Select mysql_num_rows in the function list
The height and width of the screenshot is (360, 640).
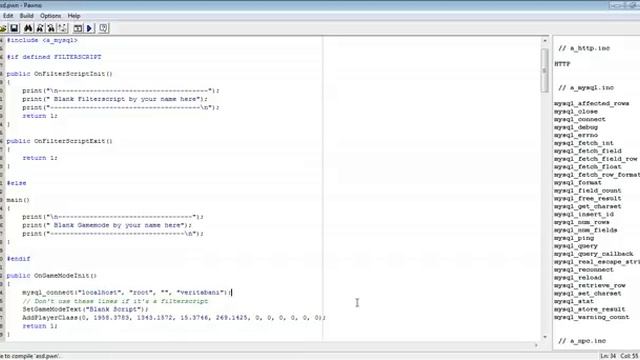click(x=582, y=222)
